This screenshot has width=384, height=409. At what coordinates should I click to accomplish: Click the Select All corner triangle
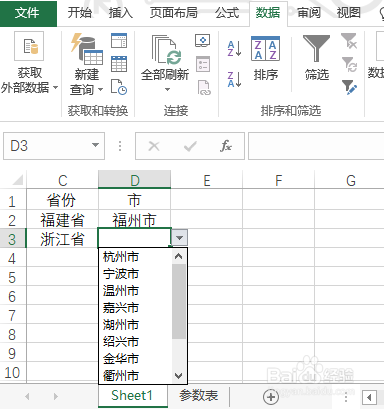pyautogui.click(x=18, y=180)
